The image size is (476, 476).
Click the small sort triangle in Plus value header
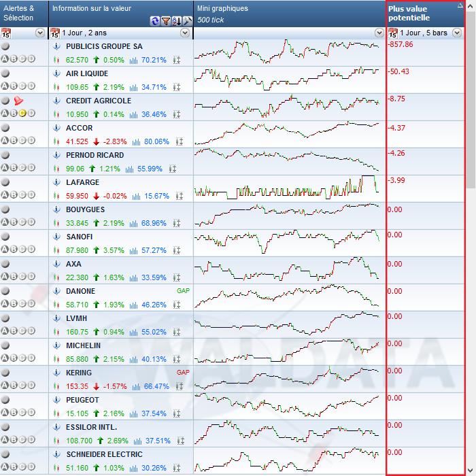(460, 5)
